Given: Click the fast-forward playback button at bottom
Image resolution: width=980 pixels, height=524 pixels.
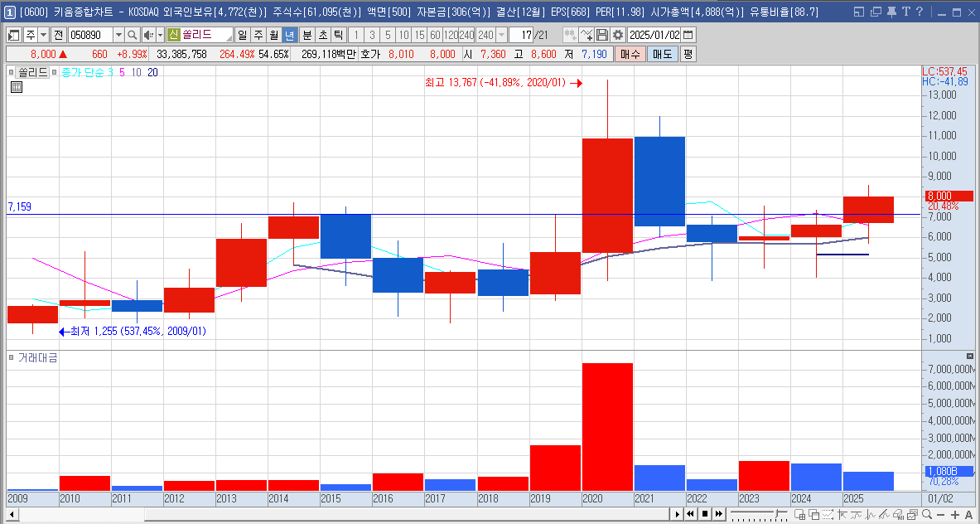Looking at the screenshot, I should (x=719, y=514).
